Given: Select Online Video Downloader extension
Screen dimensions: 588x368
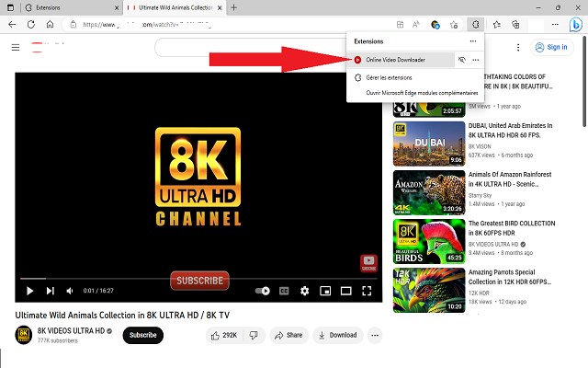Looking at the screenshot, I should coord(401,60).
